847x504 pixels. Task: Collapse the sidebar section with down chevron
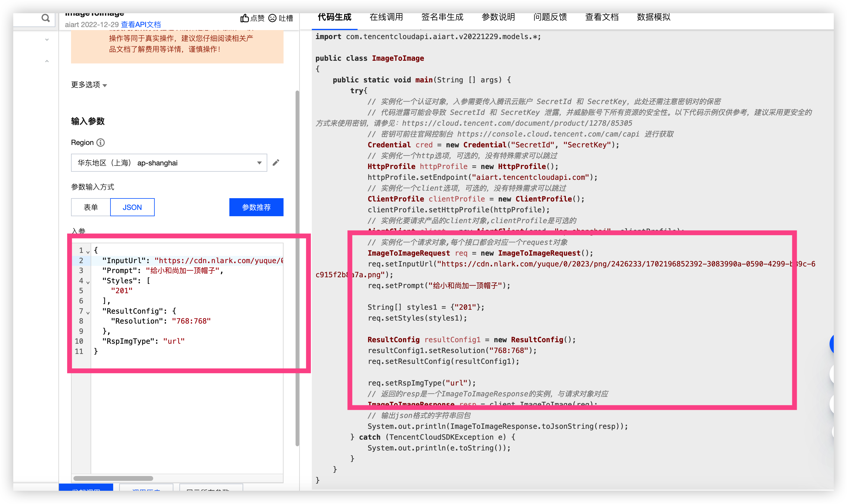tap(47, 40)
